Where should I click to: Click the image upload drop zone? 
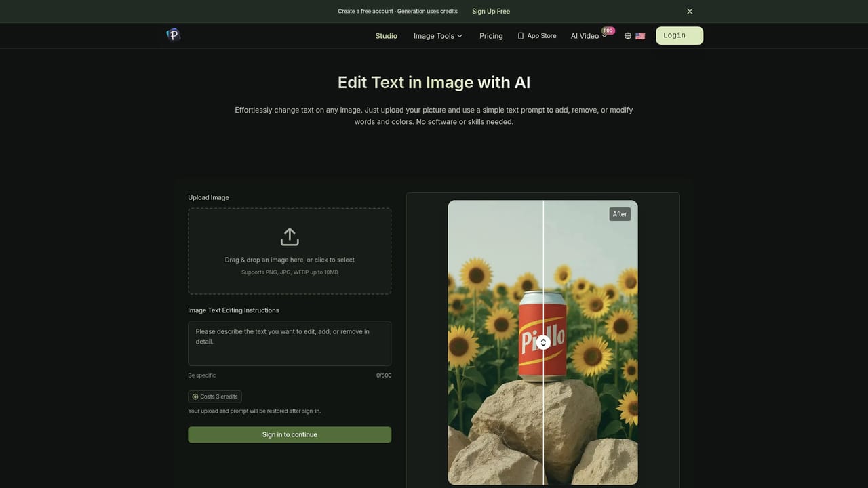tap(290, 251)
